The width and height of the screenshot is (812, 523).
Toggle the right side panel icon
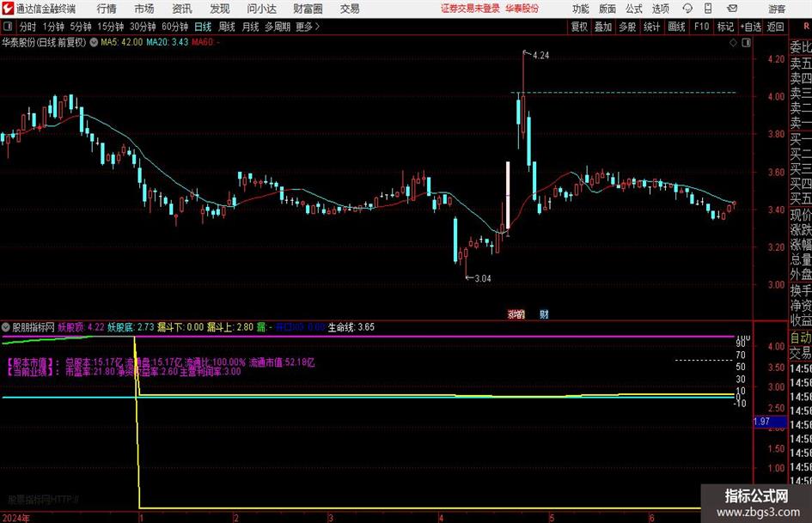746,42
